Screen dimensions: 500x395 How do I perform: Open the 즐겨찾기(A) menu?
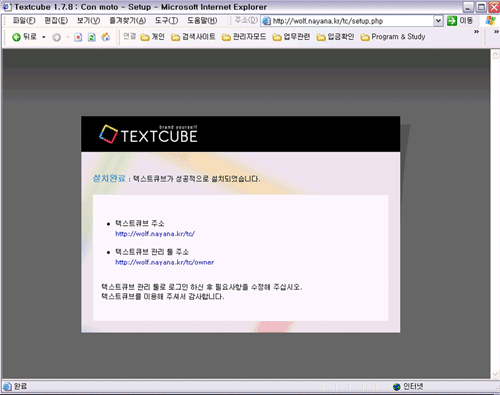(128, 21)
